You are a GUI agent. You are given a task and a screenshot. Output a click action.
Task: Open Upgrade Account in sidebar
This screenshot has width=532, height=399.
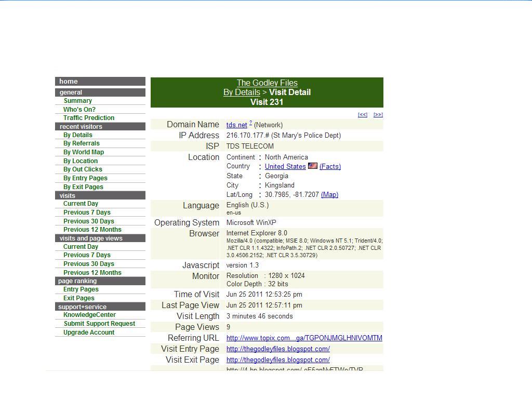[89, 332]
